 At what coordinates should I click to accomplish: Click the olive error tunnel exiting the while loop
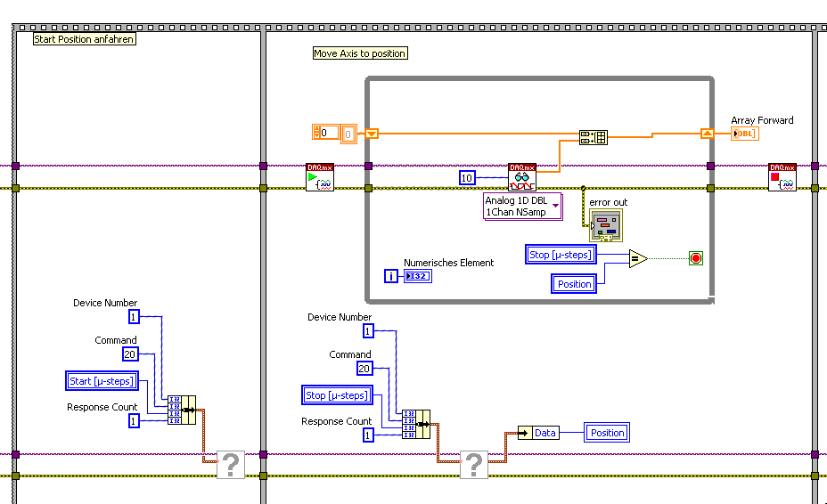coord(710,188)
